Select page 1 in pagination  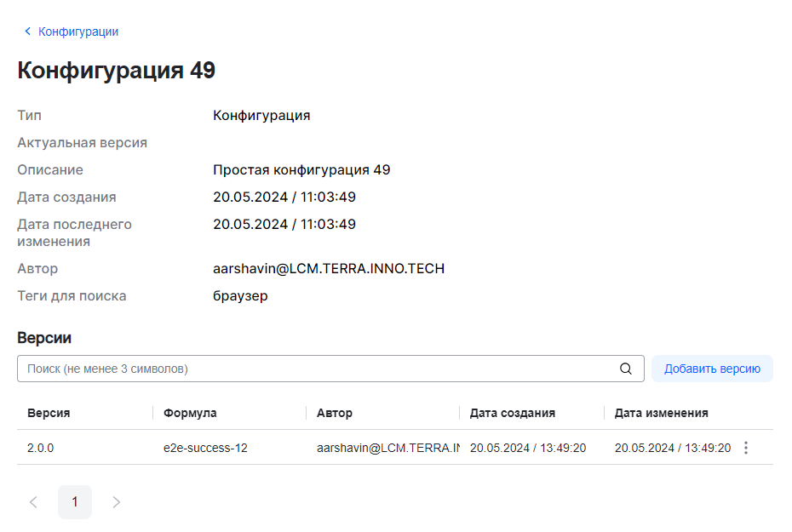point(75,502)
